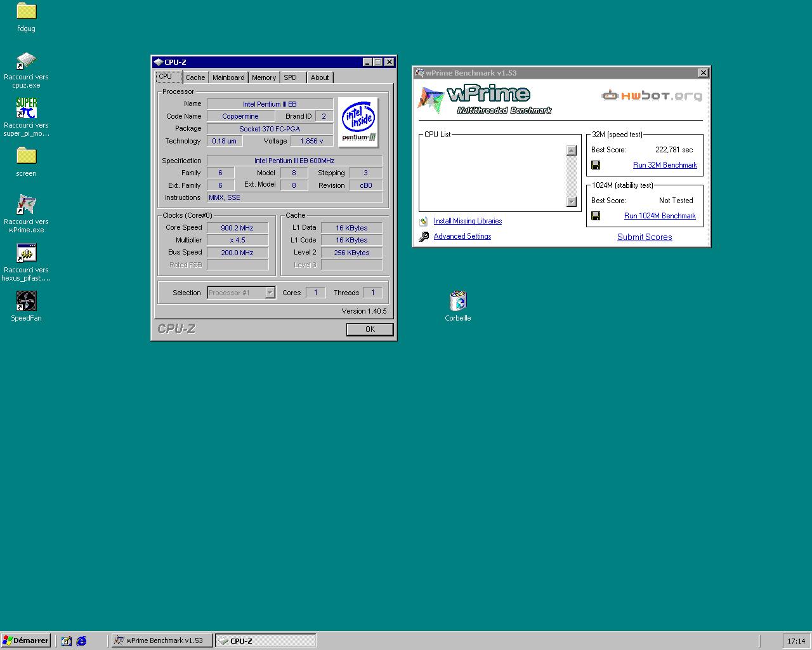The image size is (812, 650).
Task: Click the wPrime logo graphic
Action: pyautogui.click(x=484, y=99)
